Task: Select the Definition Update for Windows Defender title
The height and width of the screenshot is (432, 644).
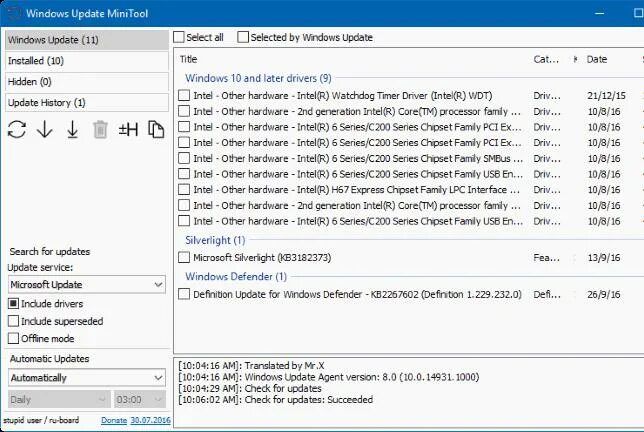Action: point(357,294)
